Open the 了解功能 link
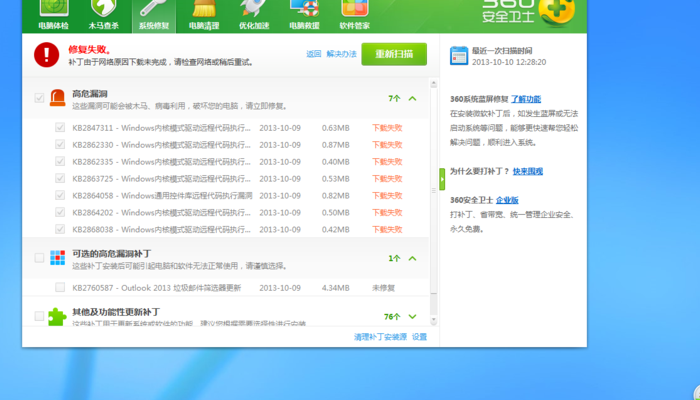The height and width of the screenshot is (400, 700). pyautogui.click(x=526, y=99)
